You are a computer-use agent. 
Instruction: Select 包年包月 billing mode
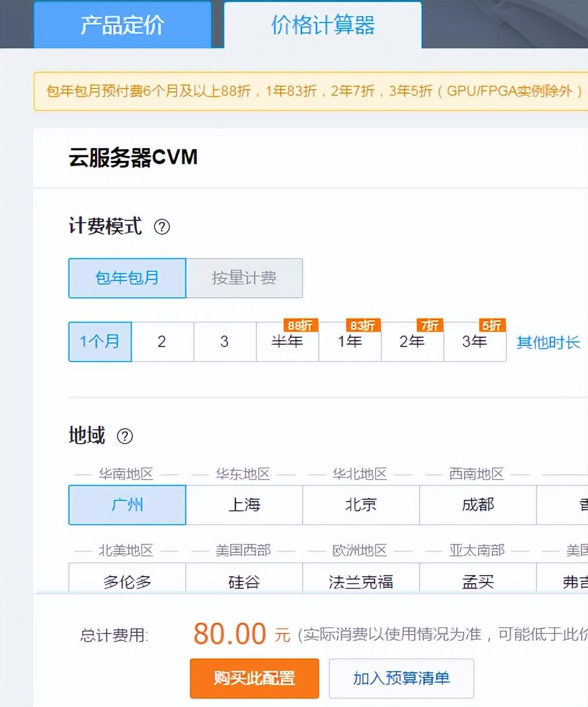[127, 278]
